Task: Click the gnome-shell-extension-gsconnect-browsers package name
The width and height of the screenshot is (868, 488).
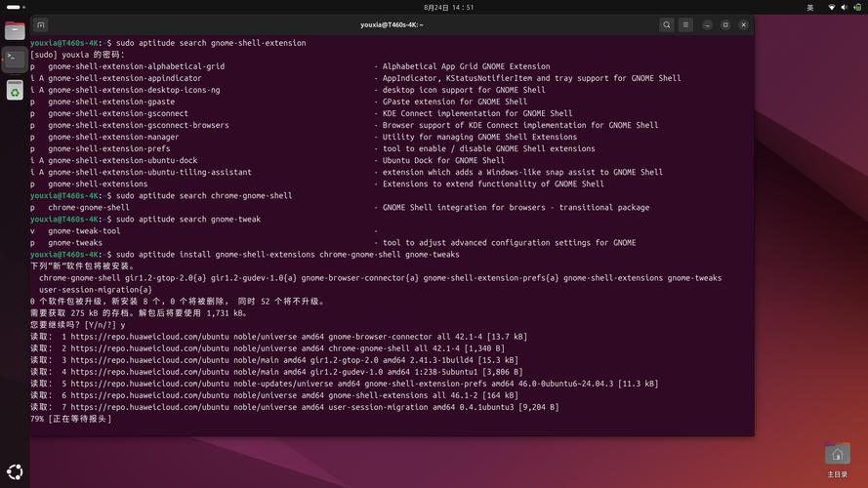Action: pyautogui.click(x=139, y=125)
